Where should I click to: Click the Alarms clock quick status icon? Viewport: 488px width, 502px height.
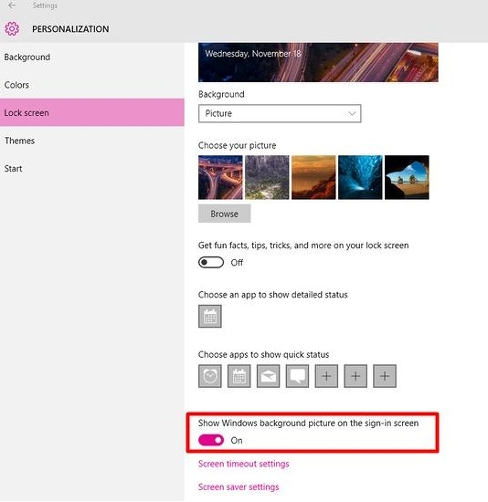[210, 376]
